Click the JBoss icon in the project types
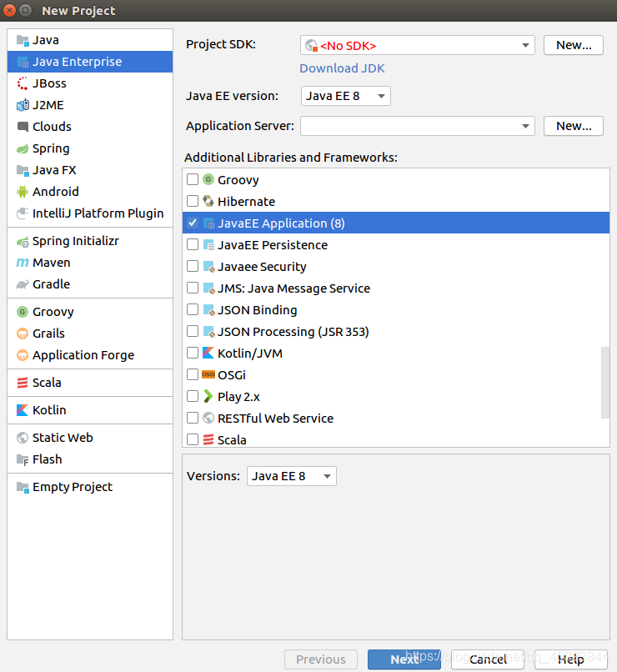Screen dimensions: 617x672 tap(23, 83)
